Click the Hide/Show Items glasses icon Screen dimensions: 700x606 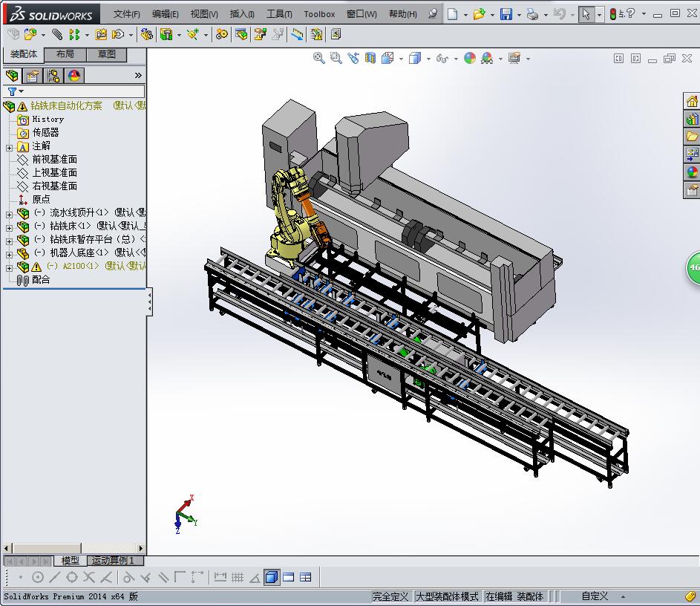[x=442, y=58]
